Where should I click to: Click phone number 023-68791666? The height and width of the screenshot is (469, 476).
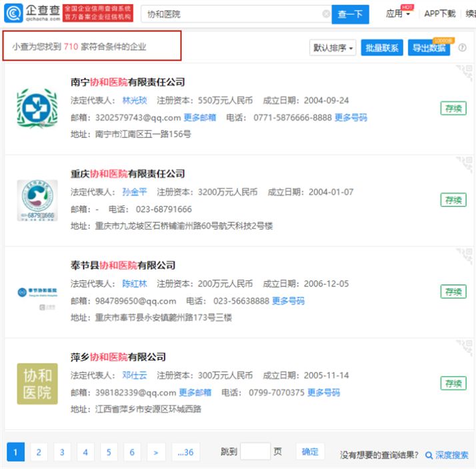tap(163, 209)
